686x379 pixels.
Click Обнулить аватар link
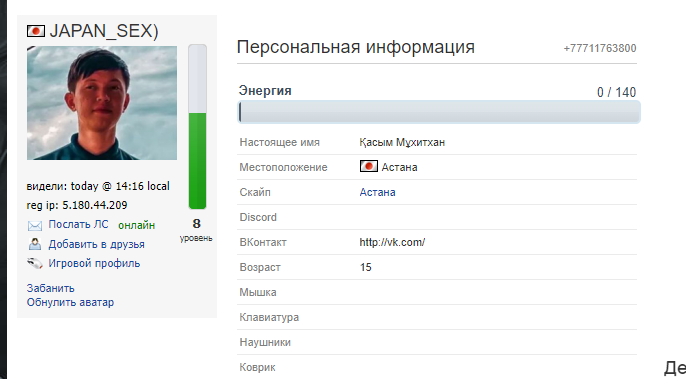pos(70,302)
